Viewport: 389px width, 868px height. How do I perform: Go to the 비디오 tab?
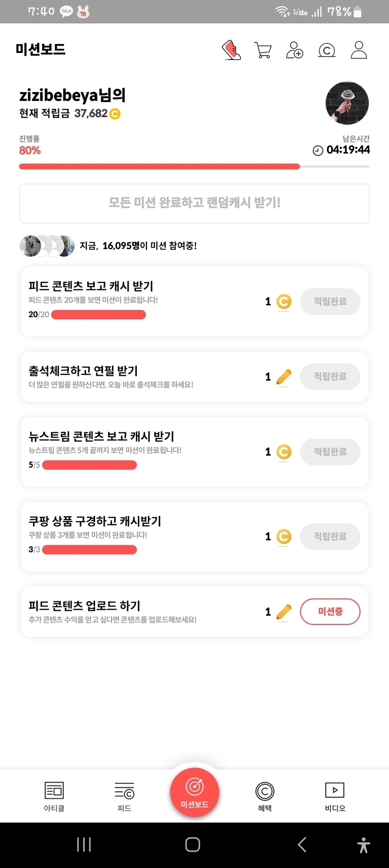click(x=335, y=796)
